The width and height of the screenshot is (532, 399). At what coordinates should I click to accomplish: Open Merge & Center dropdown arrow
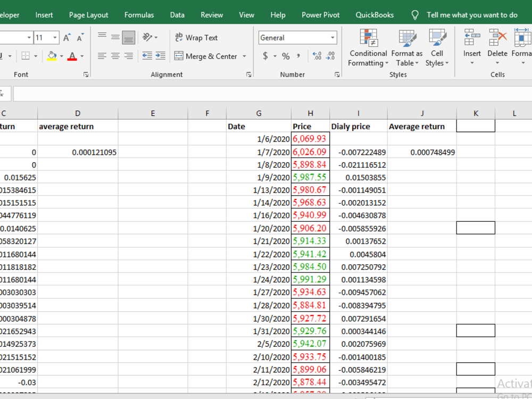(x=244, y=56)
